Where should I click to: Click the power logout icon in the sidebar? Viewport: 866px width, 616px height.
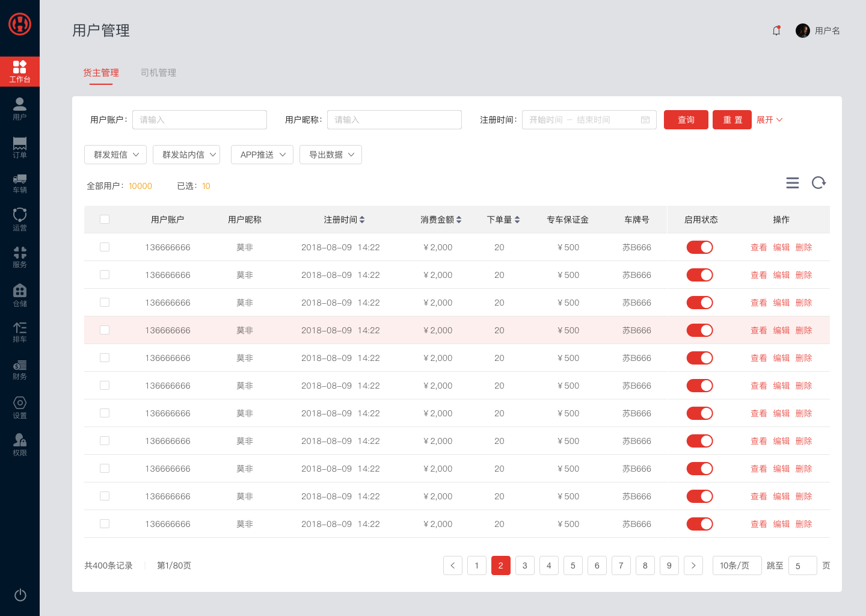pyautogui.click(x=20, y=595)
